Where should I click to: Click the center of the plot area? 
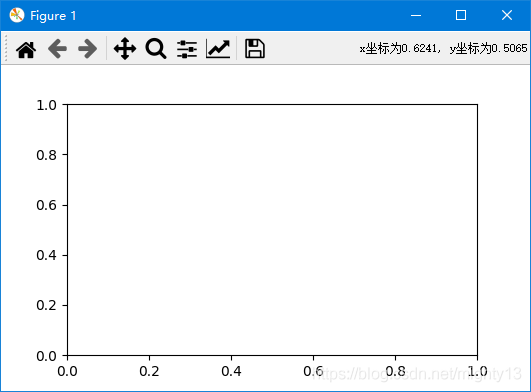coord(272,230)
